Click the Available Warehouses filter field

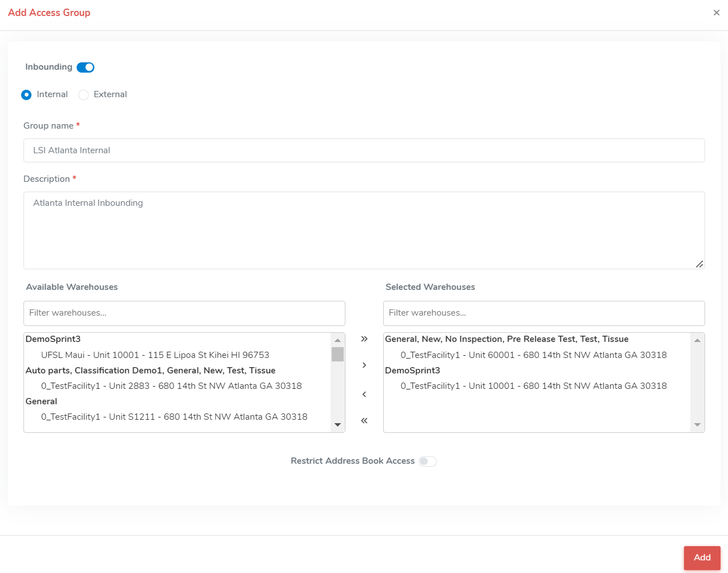coord(184,313)
